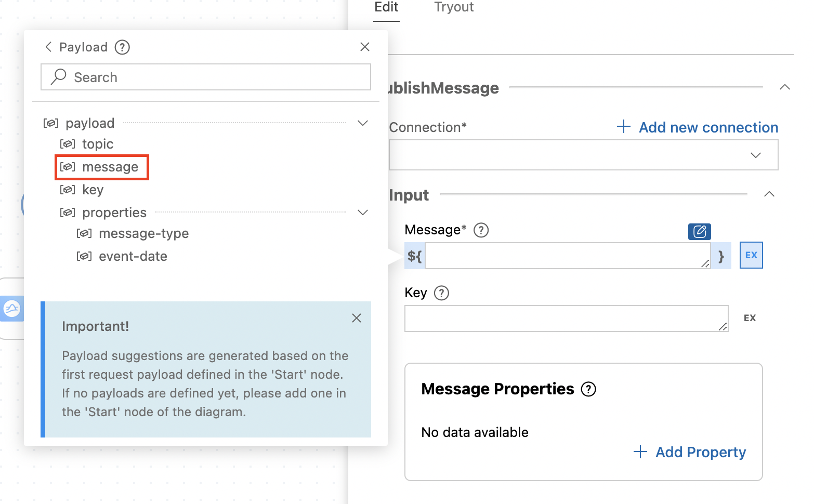
Task: Toggle the EX button for Message
Action: (x=751, y=255)
